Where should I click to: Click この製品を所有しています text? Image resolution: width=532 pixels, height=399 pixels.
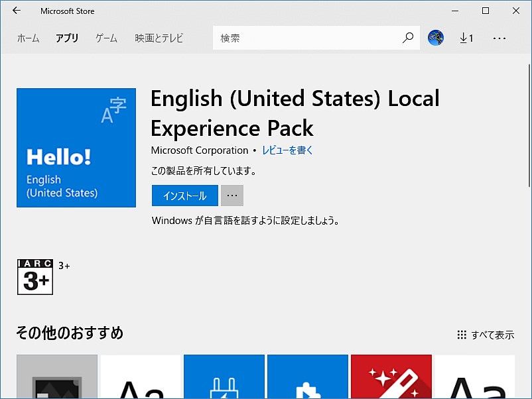[x=204, y=170]
